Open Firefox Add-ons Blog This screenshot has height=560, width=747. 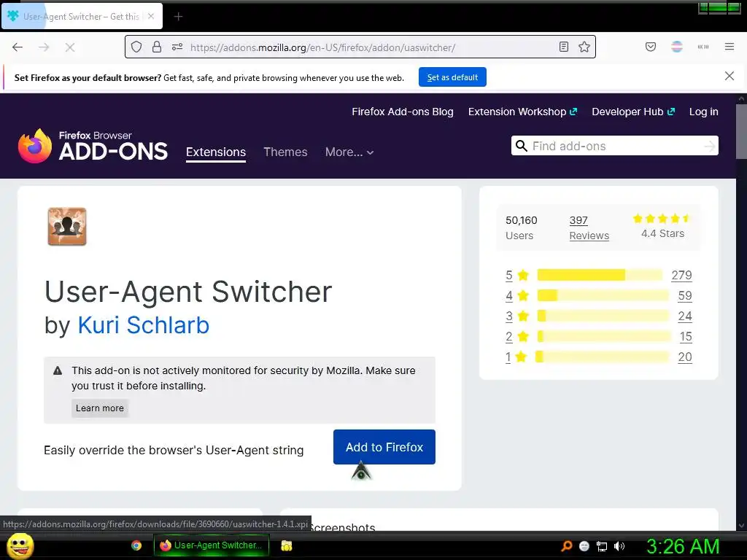point(403,112)
